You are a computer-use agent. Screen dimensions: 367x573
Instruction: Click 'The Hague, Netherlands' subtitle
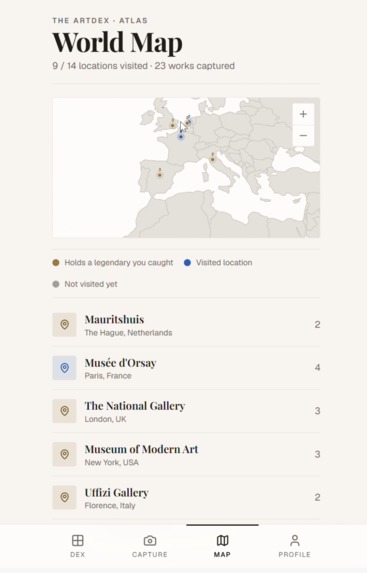coord(128,333)
